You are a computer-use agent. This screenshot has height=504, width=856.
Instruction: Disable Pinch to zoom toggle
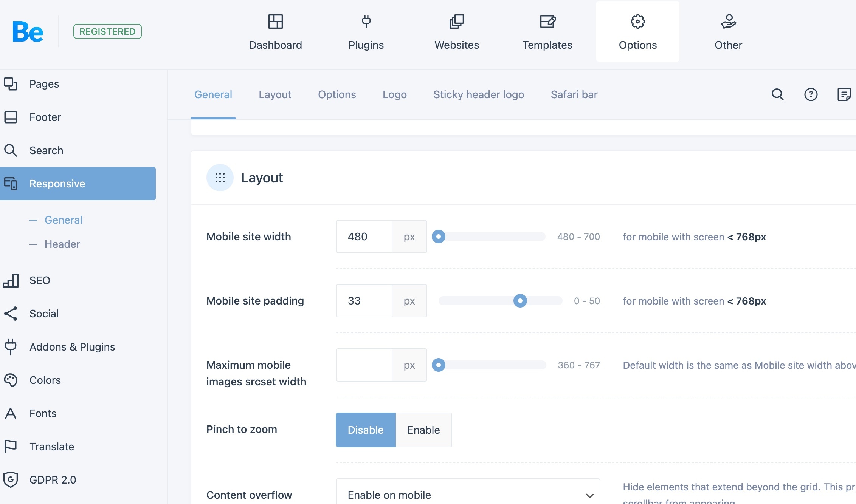tap(365, 430)
